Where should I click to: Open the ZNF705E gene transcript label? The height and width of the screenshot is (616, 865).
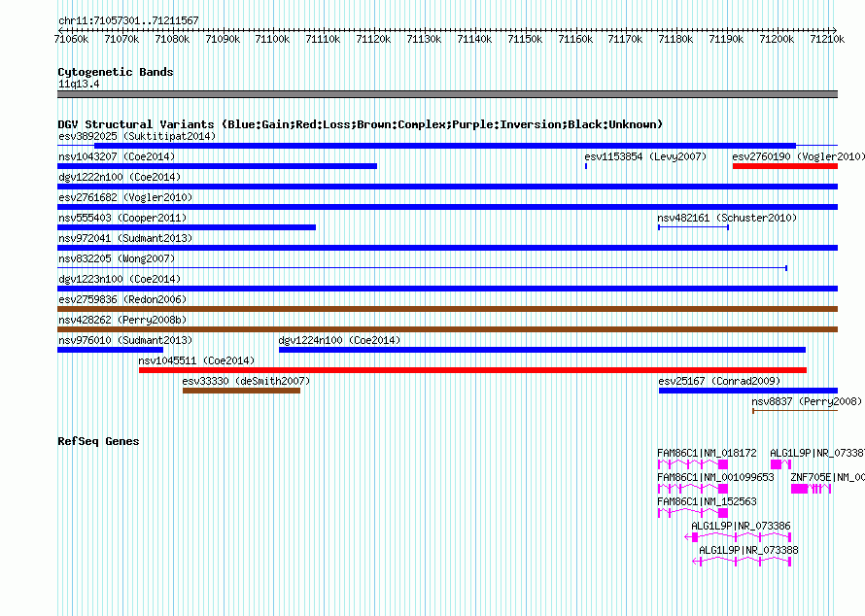(826, 477)
